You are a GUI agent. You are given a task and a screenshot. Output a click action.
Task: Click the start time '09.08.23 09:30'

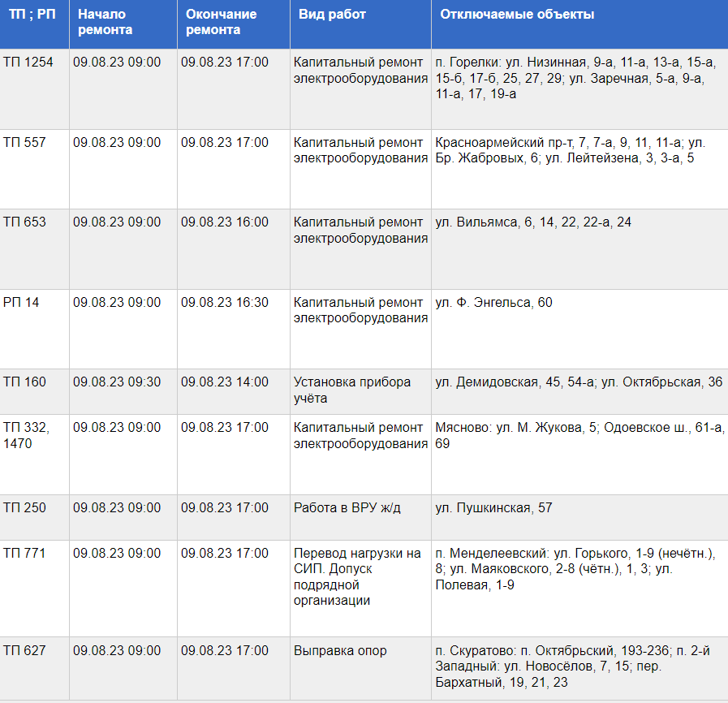point(117,382)
